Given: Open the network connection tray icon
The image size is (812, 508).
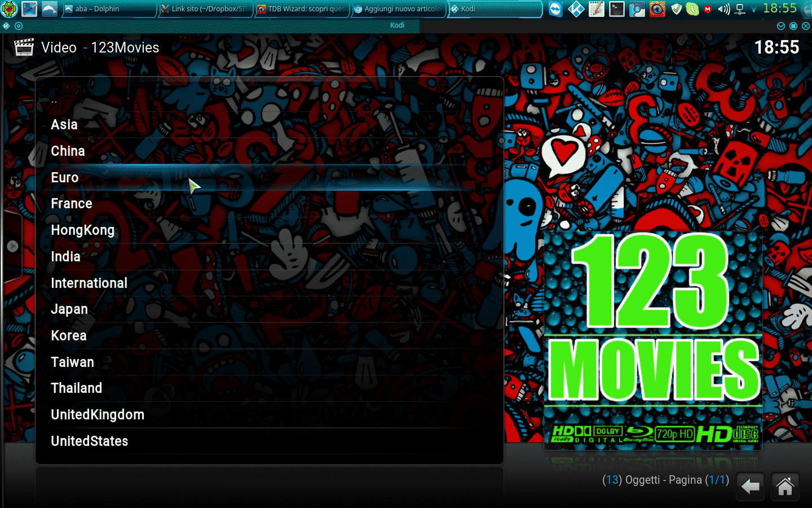Looking at the screenshot, I should (740, 9).
